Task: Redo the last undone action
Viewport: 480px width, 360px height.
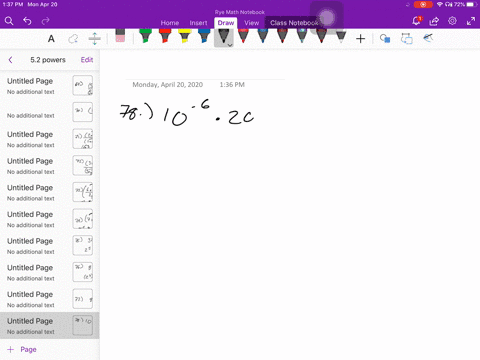Action: 45,21
